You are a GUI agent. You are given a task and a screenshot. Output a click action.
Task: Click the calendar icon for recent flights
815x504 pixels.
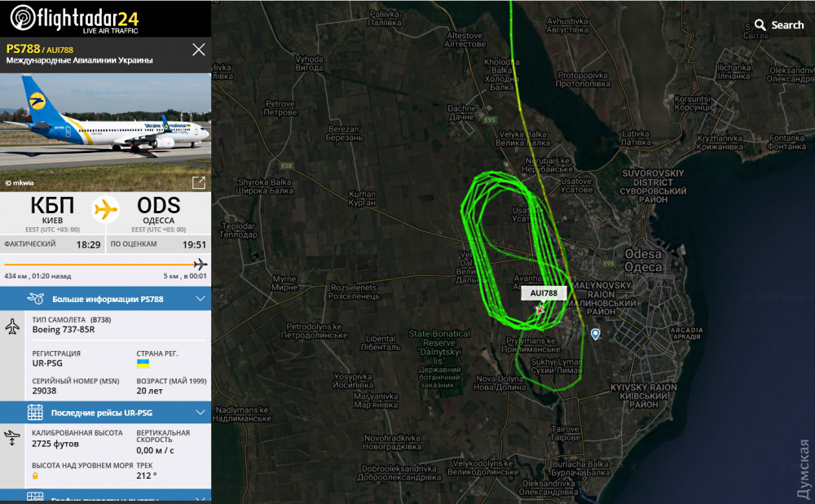pos(35,413)
